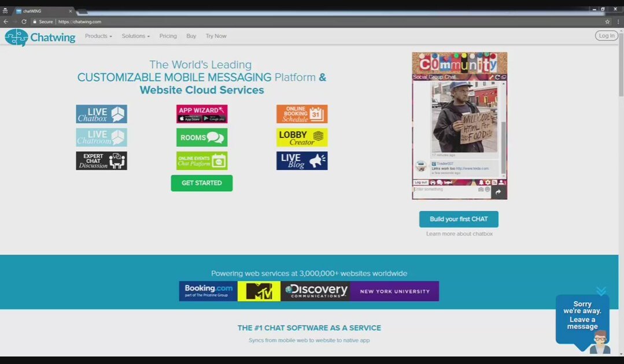Viewport: 624px width, 364px height.
Task: Click the chat message list scrollbar
Action: point(503,148)
